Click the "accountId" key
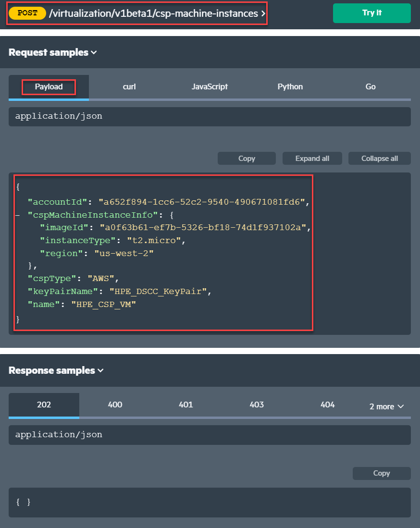 [x=57, y=202]
